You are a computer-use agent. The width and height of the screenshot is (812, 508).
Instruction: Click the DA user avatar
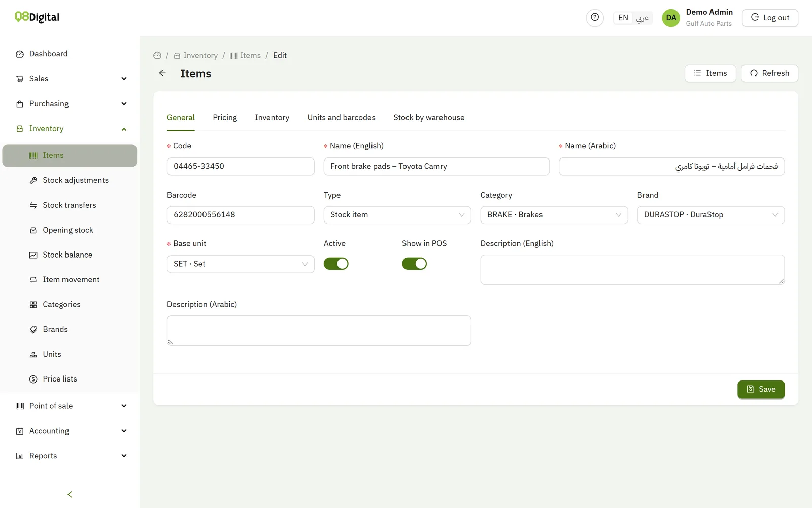[671, 18]
